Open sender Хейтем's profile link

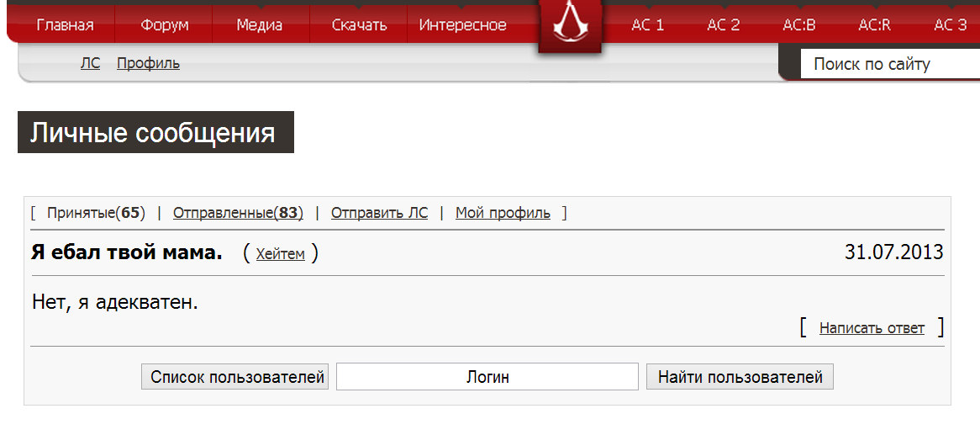281,254
